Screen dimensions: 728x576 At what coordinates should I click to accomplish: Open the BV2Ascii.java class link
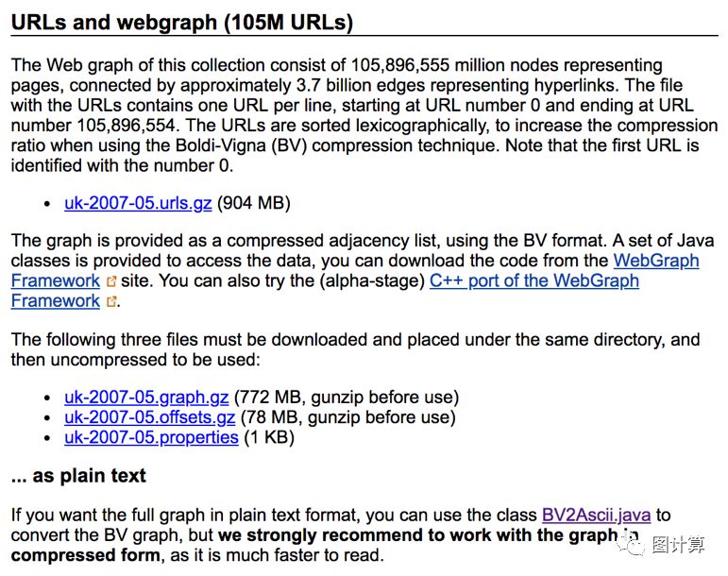[x=596, y=516]
